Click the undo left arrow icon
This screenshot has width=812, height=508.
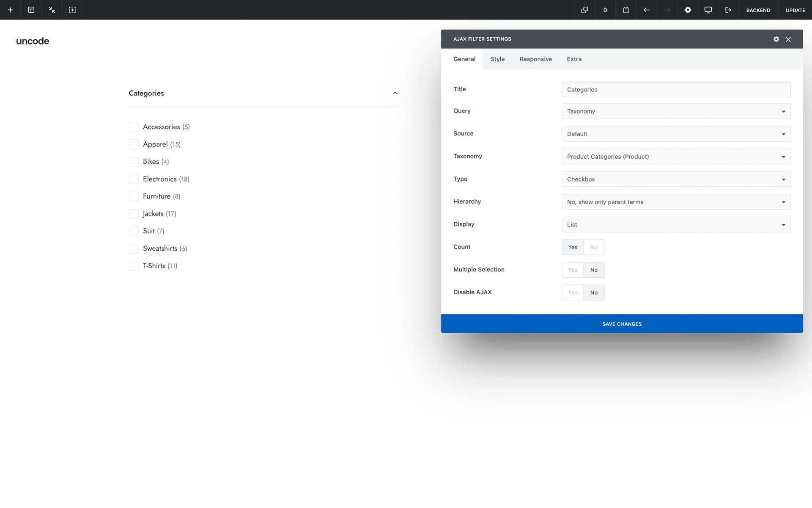[646, 10]
